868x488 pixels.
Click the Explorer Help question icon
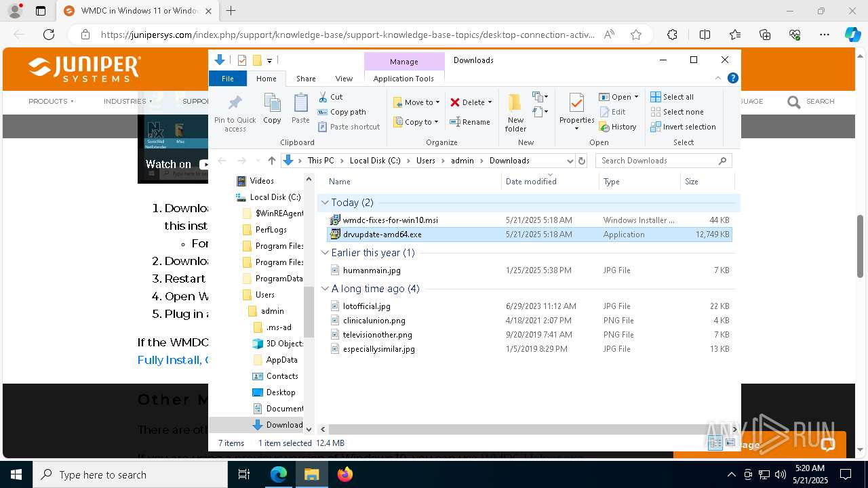pos(732,79)
